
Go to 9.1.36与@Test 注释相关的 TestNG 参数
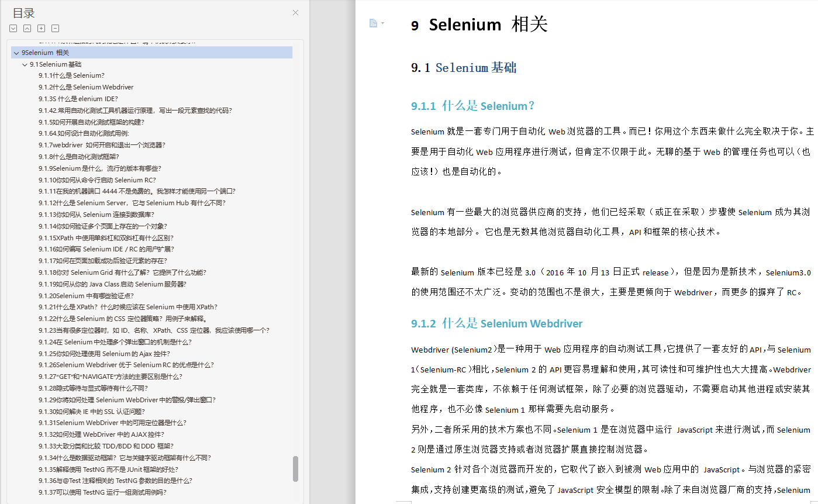point(116,481)
